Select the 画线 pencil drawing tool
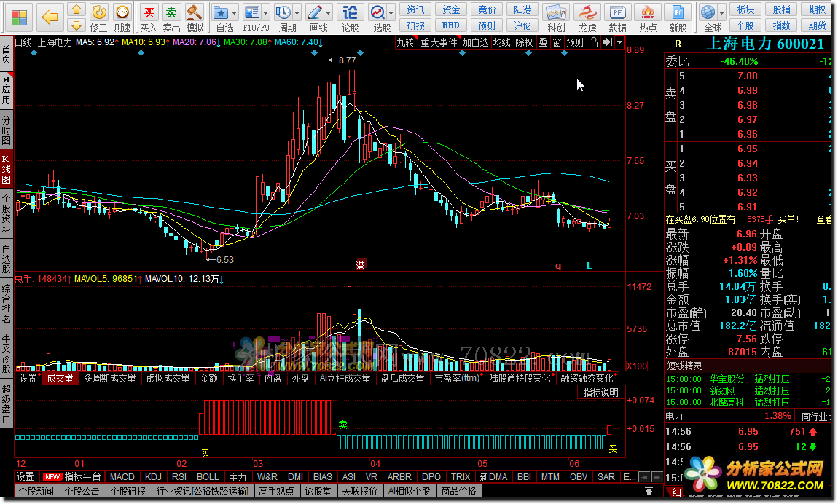 tap(316, 12)
